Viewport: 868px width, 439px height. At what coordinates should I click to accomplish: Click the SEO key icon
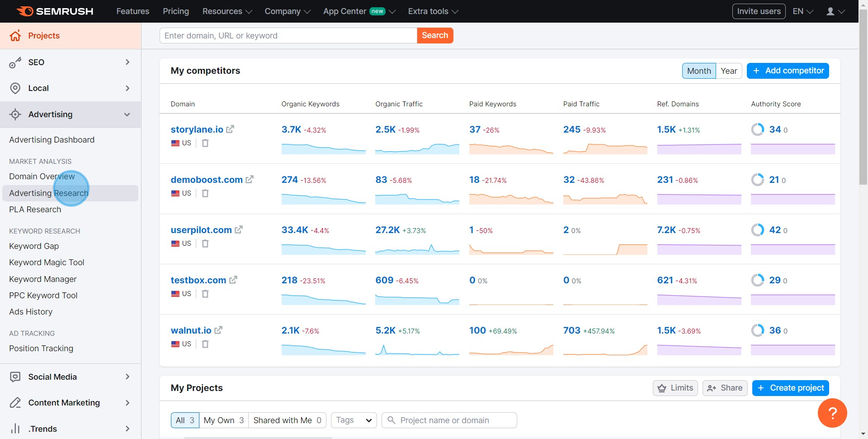point(15,62)
